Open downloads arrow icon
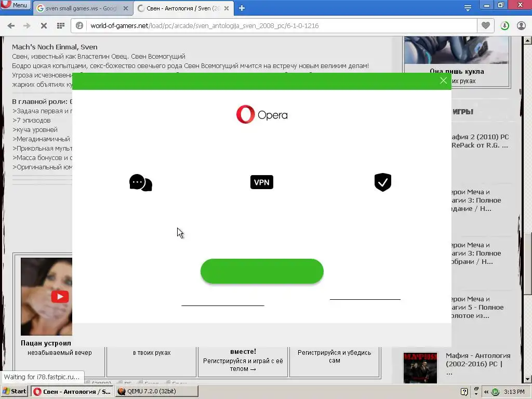532x399 pixels. pyautogui.click(x=504, y=26)
